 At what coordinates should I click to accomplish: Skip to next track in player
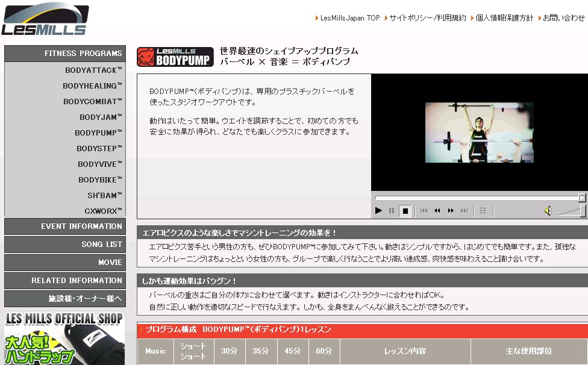pos(464,211)
